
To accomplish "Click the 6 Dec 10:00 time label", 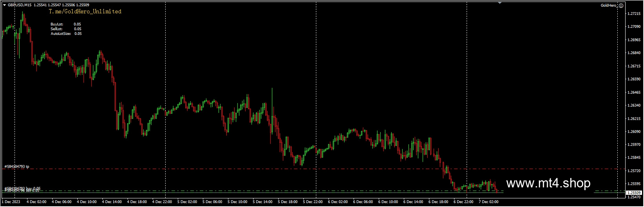I will pos(388,202).
